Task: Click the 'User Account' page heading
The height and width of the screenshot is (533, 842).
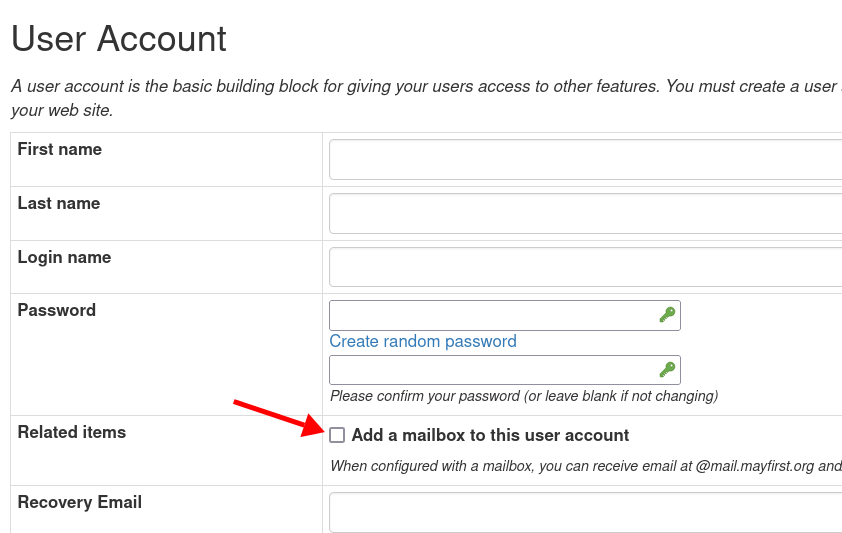Action: coord(119,39)
